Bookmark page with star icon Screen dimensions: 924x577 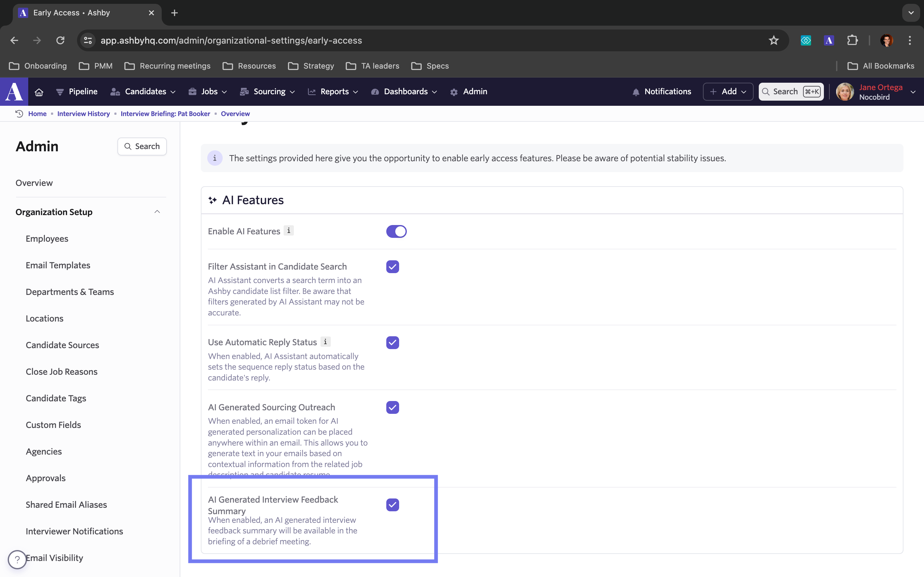pyautogui.click(x=774, y=40)
